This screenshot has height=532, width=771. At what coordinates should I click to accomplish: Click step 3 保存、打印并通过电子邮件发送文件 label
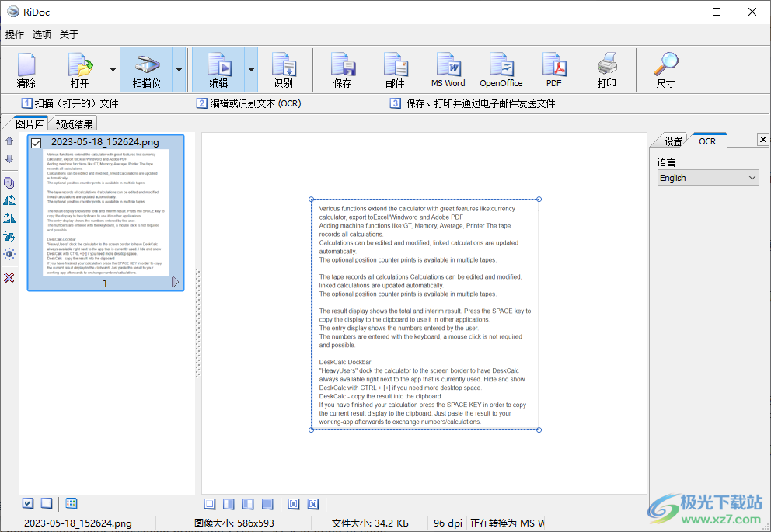(473, 103)
